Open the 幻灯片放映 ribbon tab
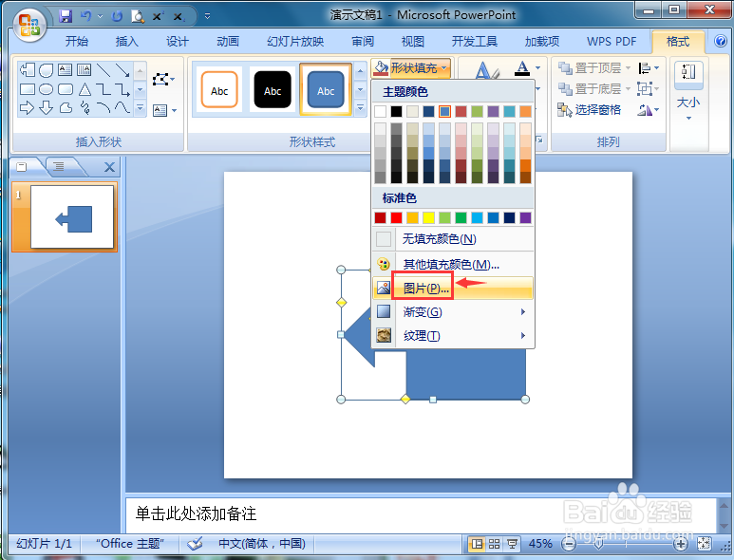 [295, 41]
